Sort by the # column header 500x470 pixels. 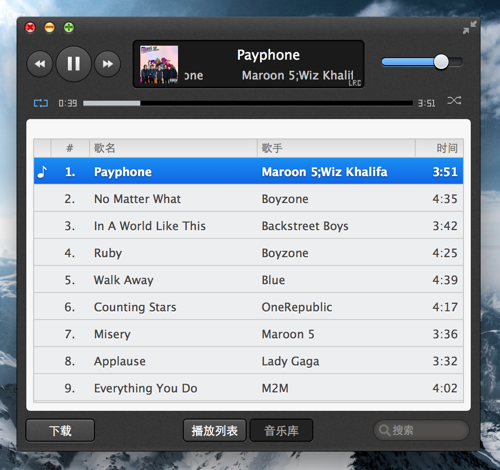[70, 148]
